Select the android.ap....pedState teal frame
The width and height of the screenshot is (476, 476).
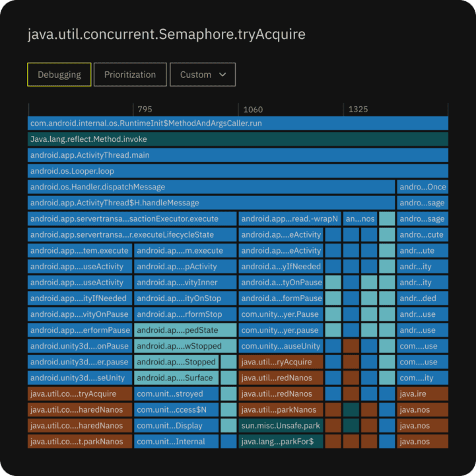click(x=185, y=330)
